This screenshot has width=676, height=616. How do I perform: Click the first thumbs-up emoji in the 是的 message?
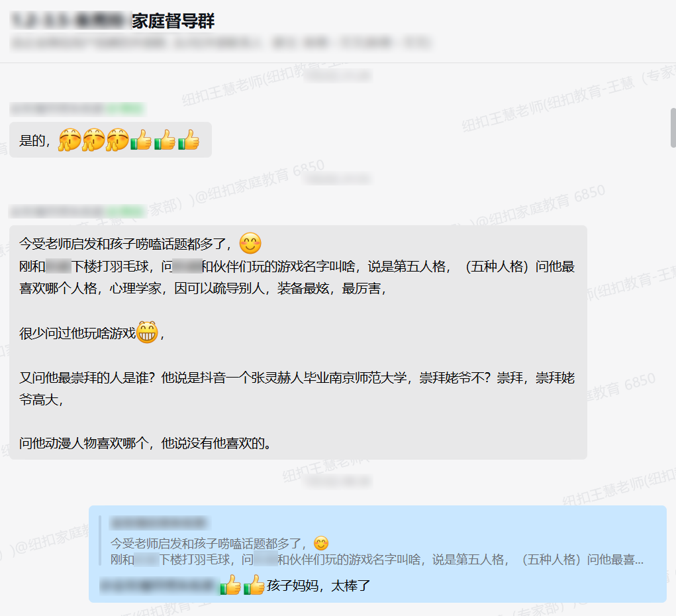(x=141, y=140)
